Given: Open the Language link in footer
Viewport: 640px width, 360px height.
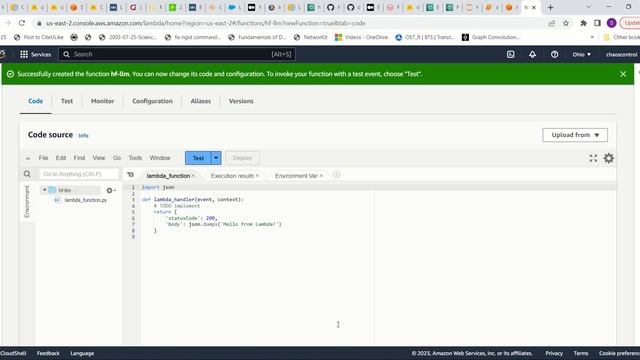Looking at the screenshot, I should [x=82, y=353].
